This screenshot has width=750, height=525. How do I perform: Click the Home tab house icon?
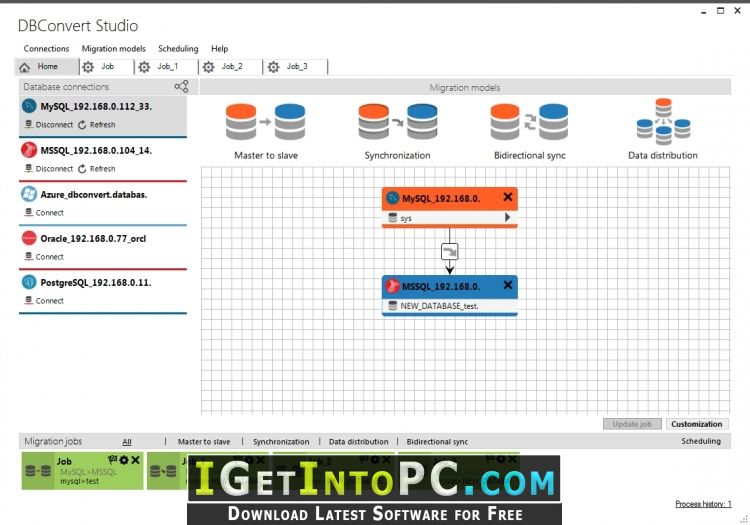[x=24, y=67]
